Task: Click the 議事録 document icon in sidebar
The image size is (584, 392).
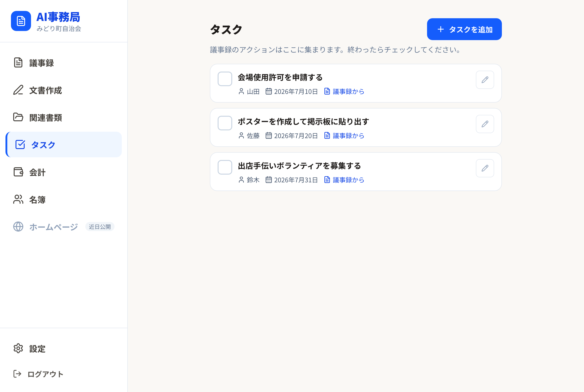Action: click(x=18, y=62)
